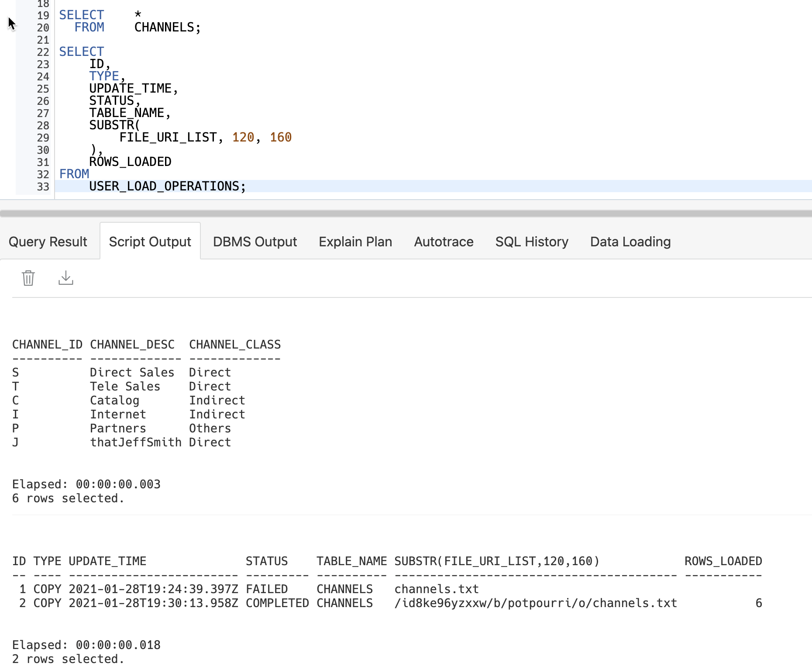
Task: Click the gray splitter bar above the tabs
Action: coord(406,214)
